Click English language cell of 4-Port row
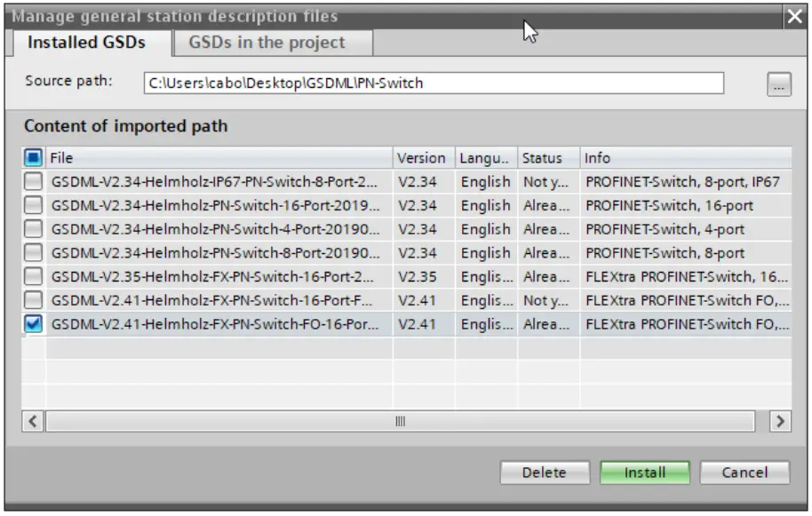The image size is (812, 516). pyautogui.click(x=486, y=229)
